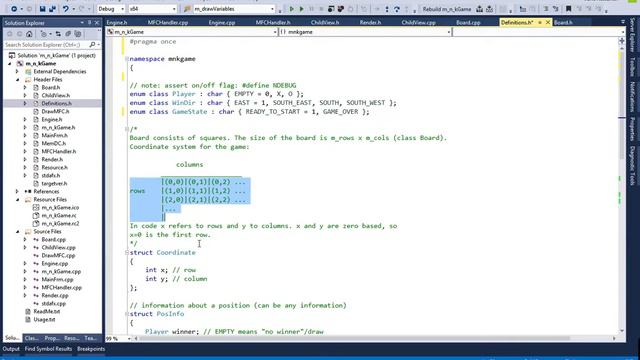This screenshot has height=360, width=640.
Task: Collapse the Source Files folder
Action: [x=17, y=231]
